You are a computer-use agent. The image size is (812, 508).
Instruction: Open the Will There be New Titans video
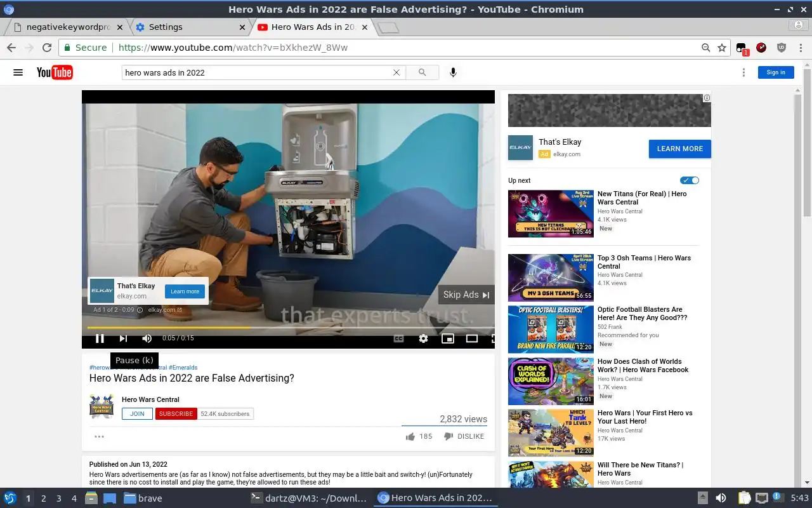coord(551,474)
